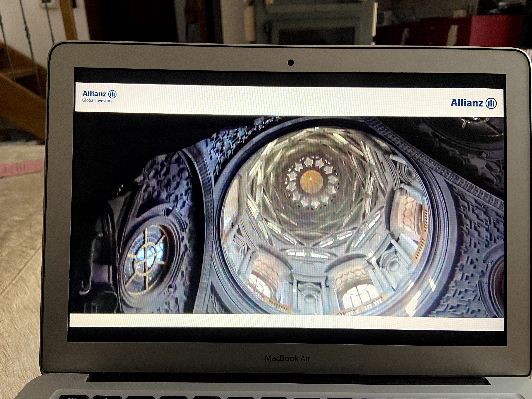
Task: Click the Allianz Global Investors logo
Action: pos(99,96)
